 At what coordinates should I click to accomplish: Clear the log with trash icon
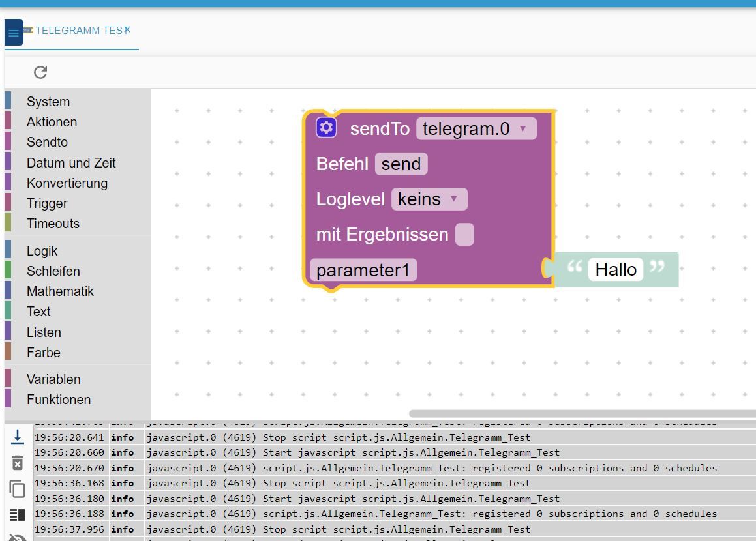click(x=18, y=463)
